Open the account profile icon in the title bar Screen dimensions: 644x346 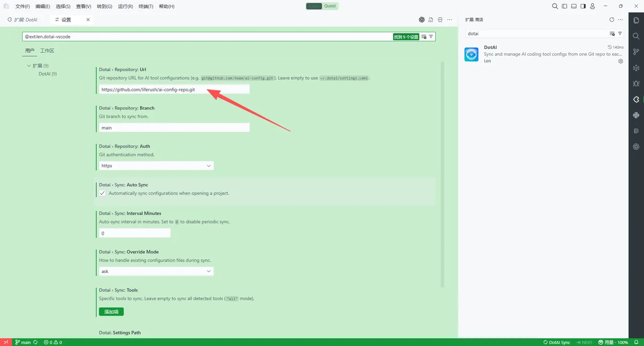pos(592,6)
